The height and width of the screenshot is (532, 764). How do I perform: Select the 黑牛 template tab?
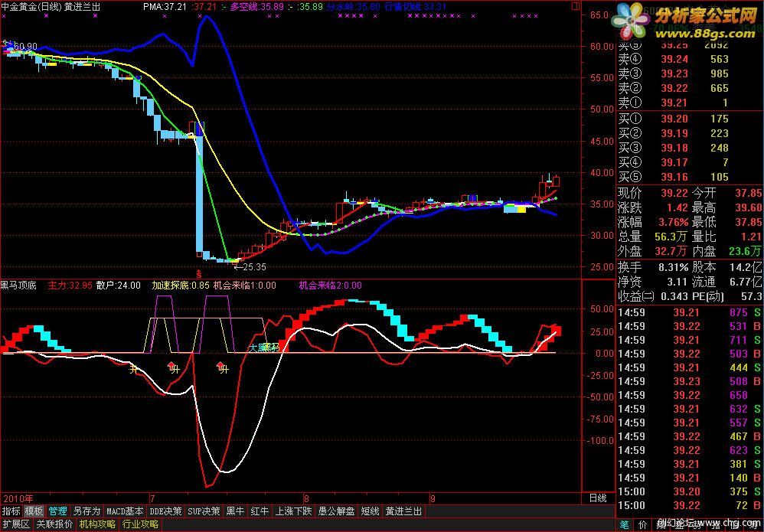[235, 511]
